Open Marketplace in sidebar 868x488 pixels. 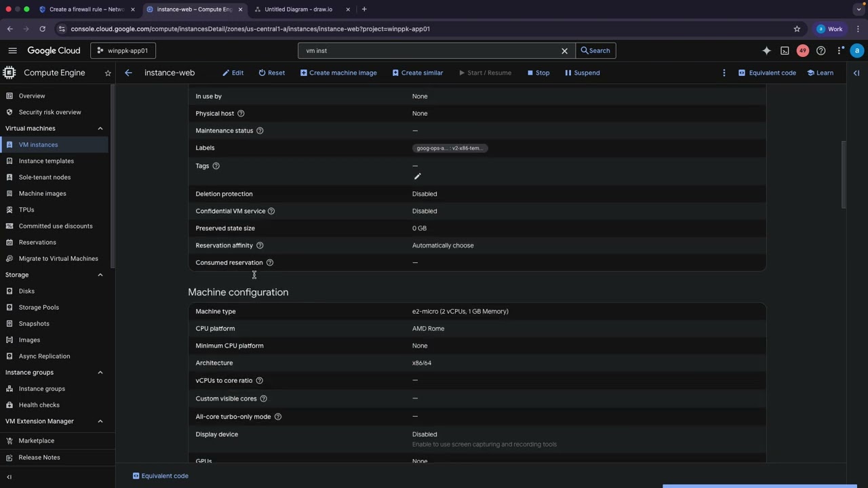tap(54, 441)
